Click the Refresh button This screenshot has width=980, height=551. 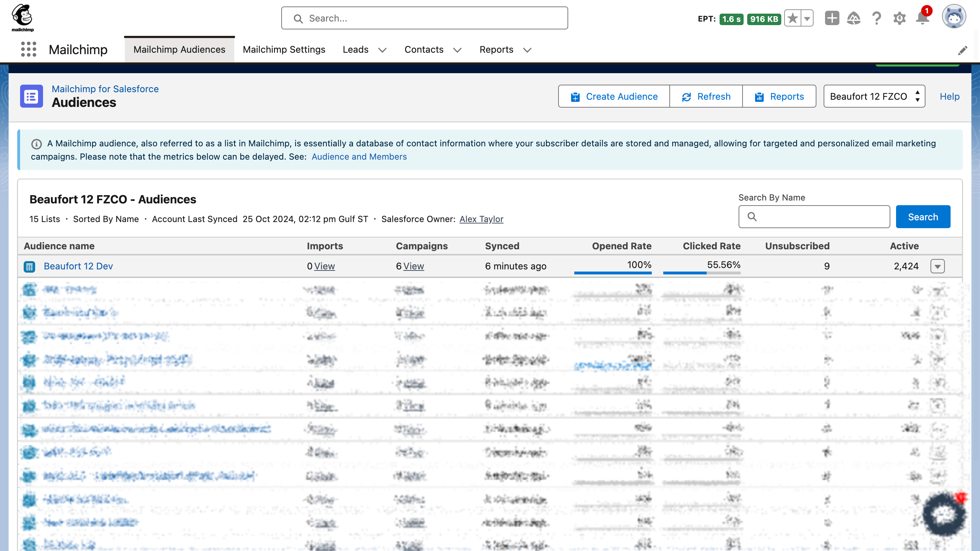pyautogui.click(x=706, y=96)
